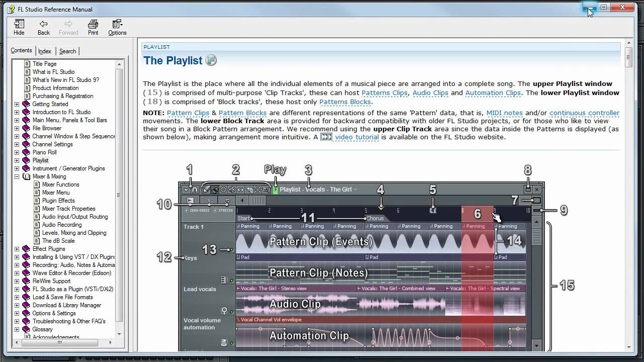Click the maximize icon in the diagram's Playlist title bar
The image size is (644, 362).
(x=528, y=190)
